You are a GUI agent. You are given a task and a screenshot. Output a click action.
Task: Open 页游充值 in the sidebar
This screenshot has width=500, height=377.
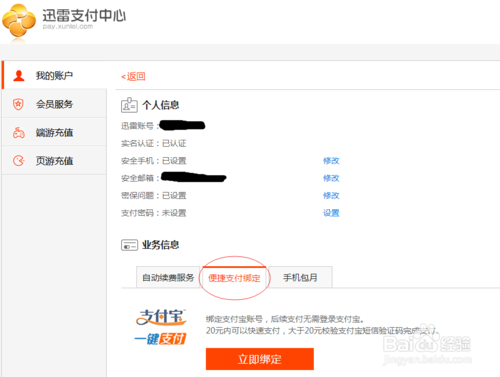[54, 161]
